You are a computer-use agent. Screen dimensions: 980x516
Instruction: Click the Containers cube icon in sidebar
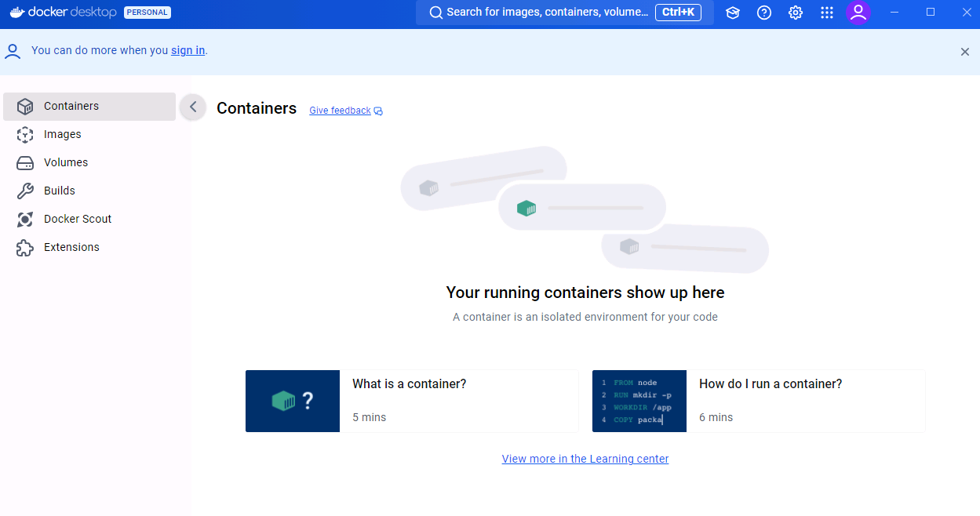coord(25,107)
